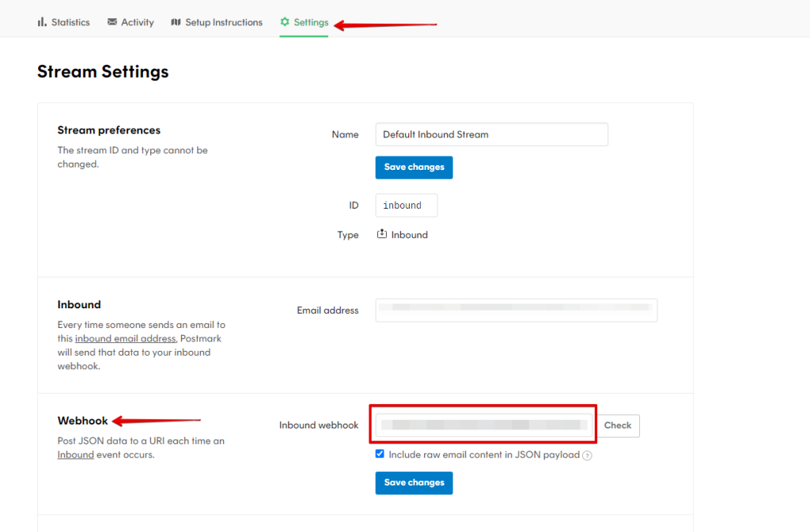Click the Inbound type icon
The image size is (810, 532).
(382, 234)
